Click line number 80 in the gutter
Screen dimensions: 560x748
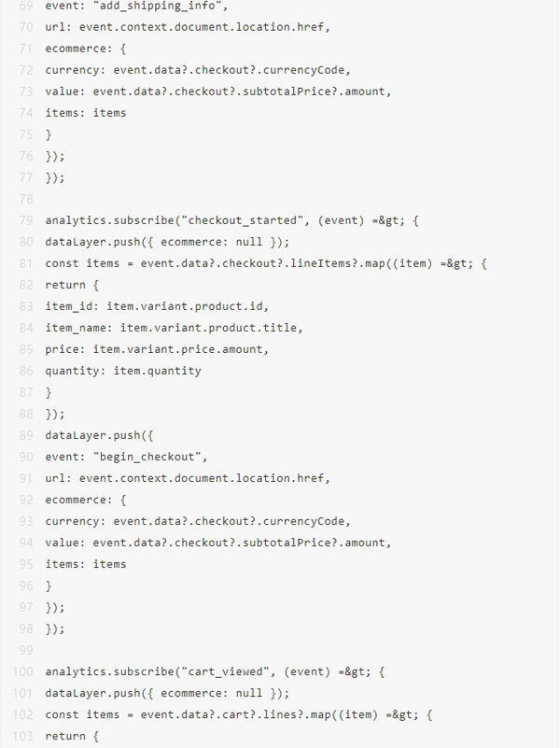coord(25,242)
